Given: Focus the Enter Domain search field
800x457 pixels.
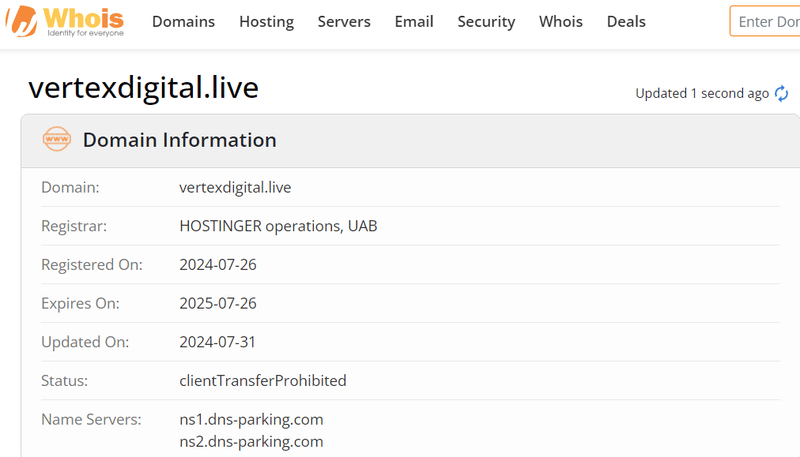Looking at the screenshot, I should (765, 21).
